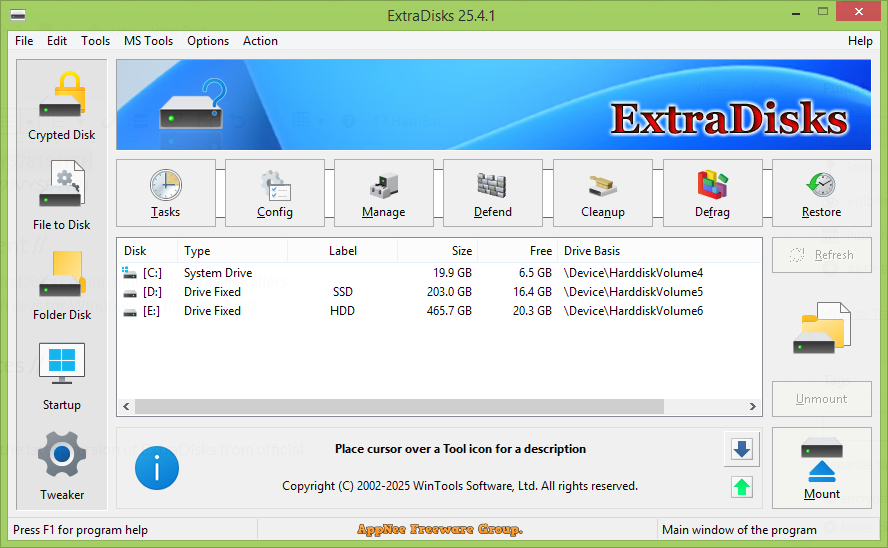Click the 19.9 GB size value
The width and height of the screenshot is (888, 548).
452,273
